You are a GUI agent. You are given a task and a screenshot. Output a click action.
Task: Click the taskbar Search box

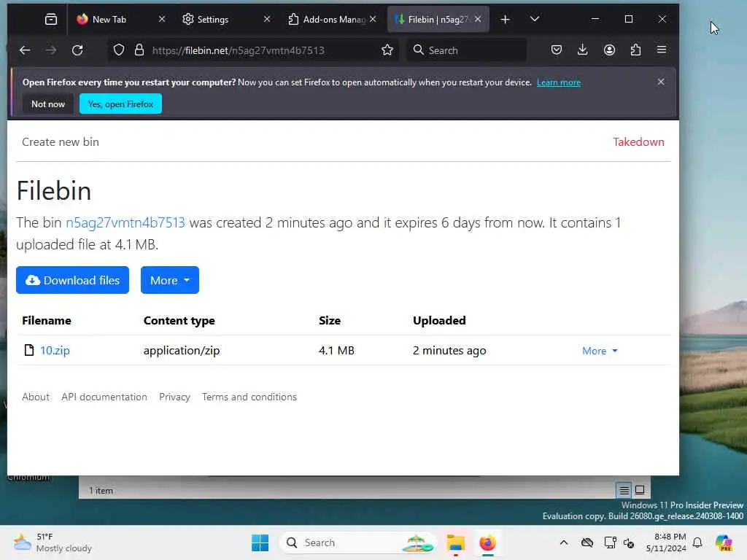[x=358, y=542]
